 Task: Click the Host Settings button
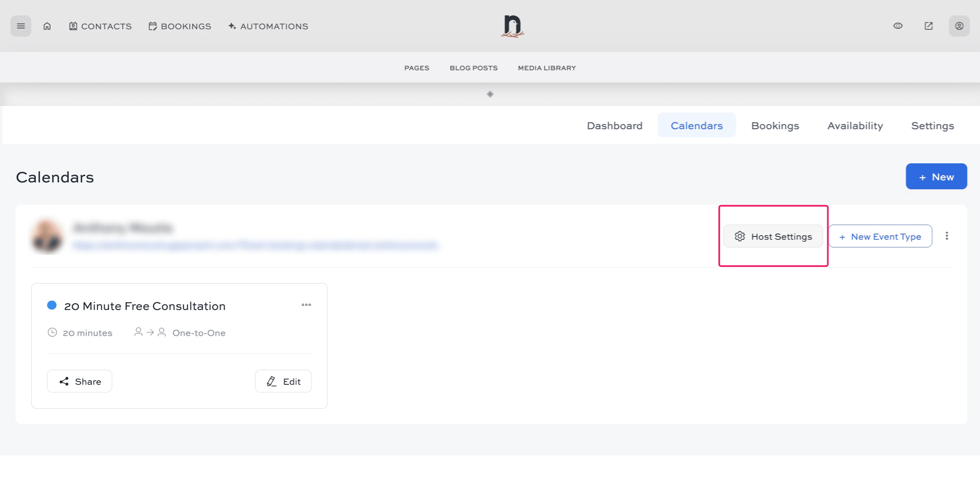[773, 236]
